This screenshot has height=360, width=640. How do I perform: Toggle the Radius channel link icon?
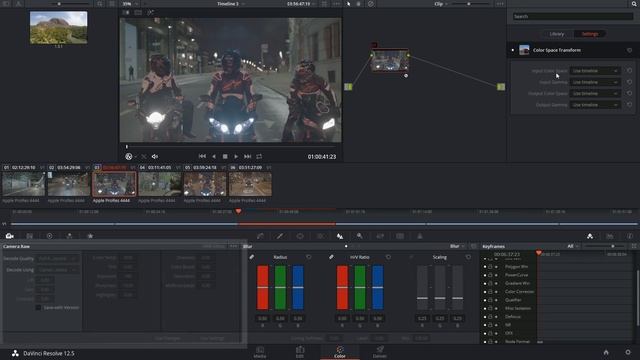pos(252,257)
